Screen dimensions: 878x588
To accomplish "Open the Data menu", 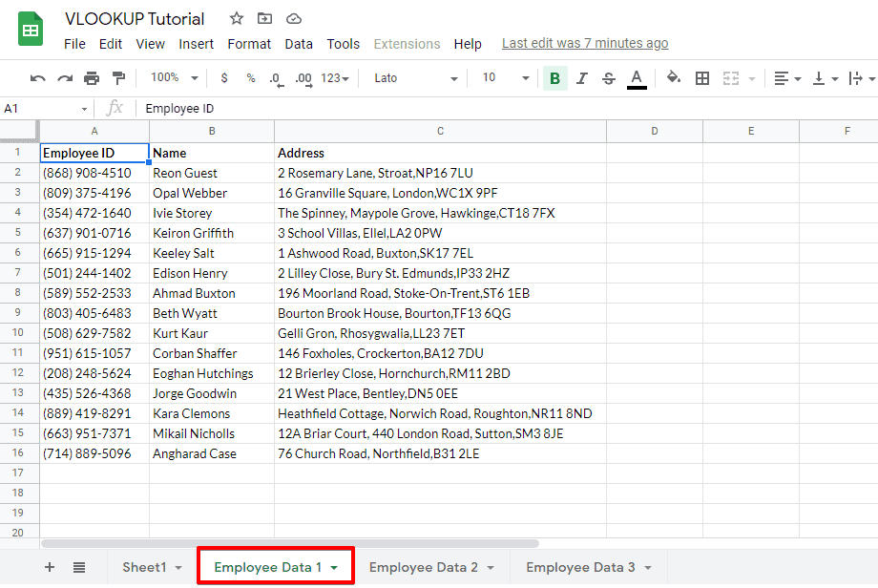I will click(x=299, y=43).
